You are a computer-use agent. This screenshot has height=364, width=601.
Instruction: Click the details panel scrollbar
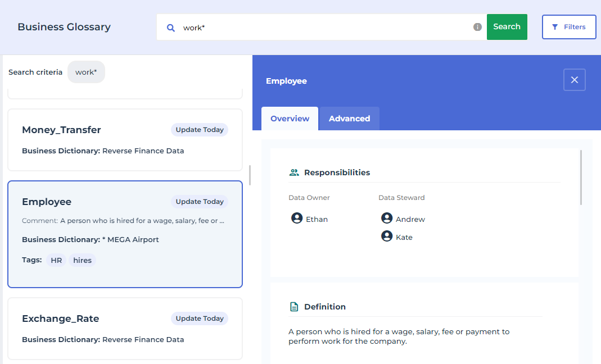pyautogui.click(x=581, y=178)
